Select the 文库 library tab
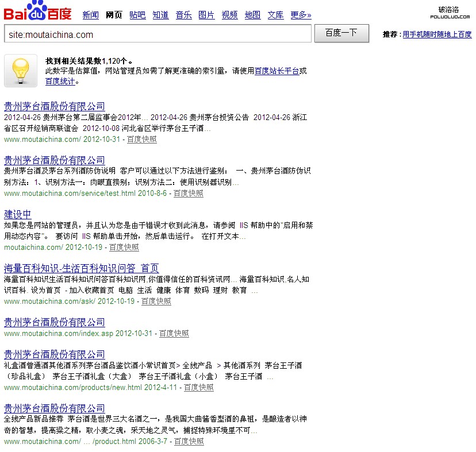Image resolution: width=476 pixels, height=452 pixels. click(x=275, y=15)
